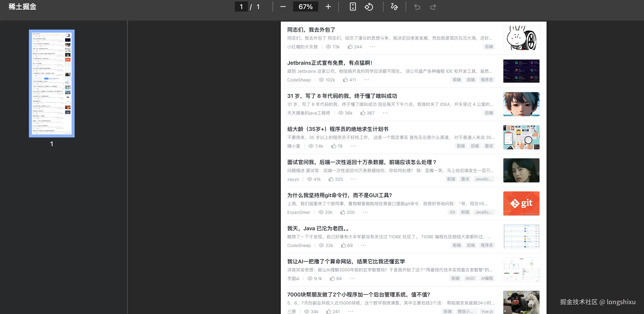This screenshot has height=314, width=644.
Task: Click the undo arrow icon
Action: pyautogui.click(x=417, y=7)
